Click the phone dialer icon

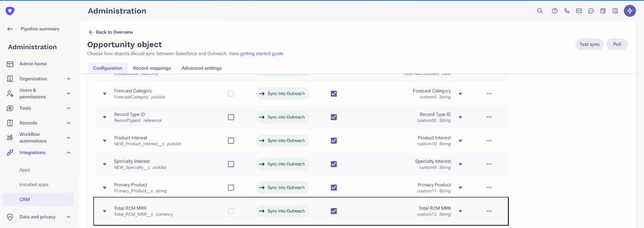pos(567,11)
